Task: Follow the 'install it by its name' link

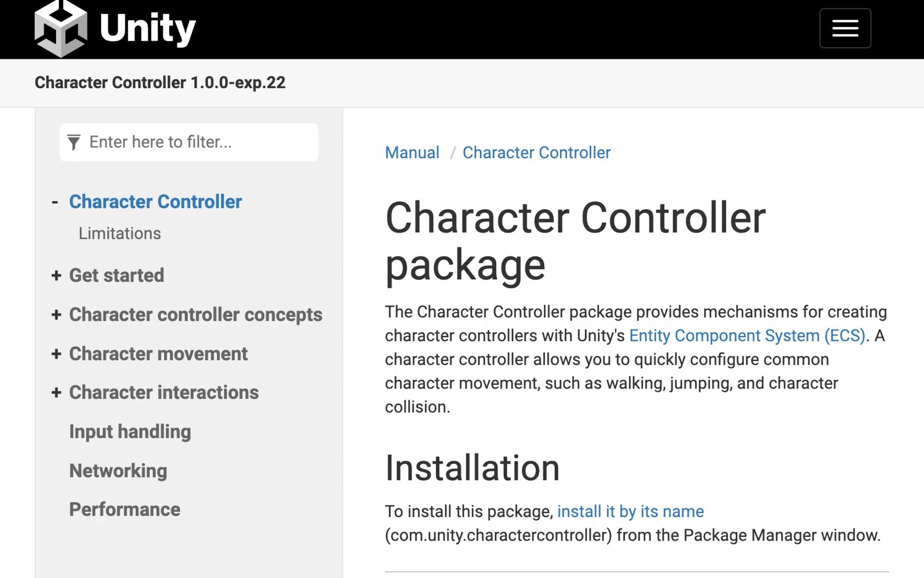Action: [630, 512]
